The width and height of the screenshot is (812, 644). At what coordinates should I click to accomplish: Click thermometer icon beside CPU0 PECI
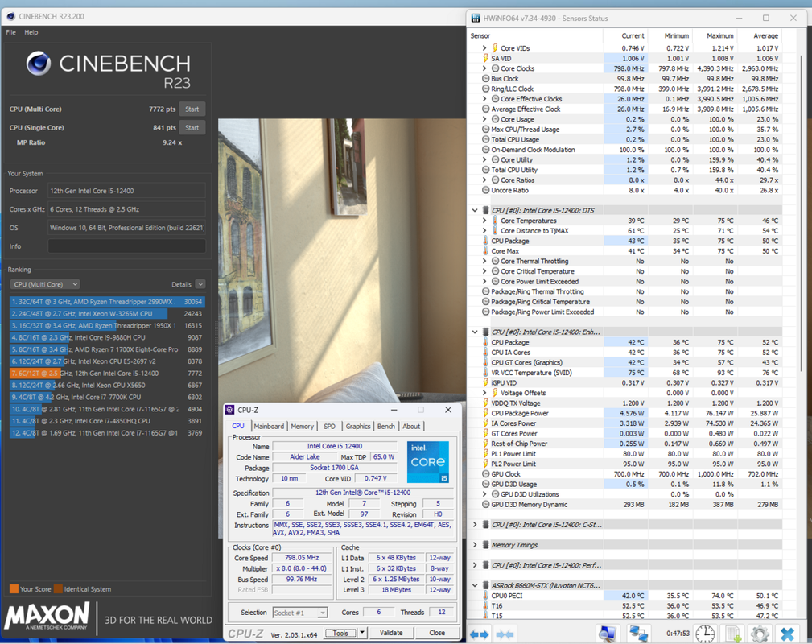[x=485, y=596]
